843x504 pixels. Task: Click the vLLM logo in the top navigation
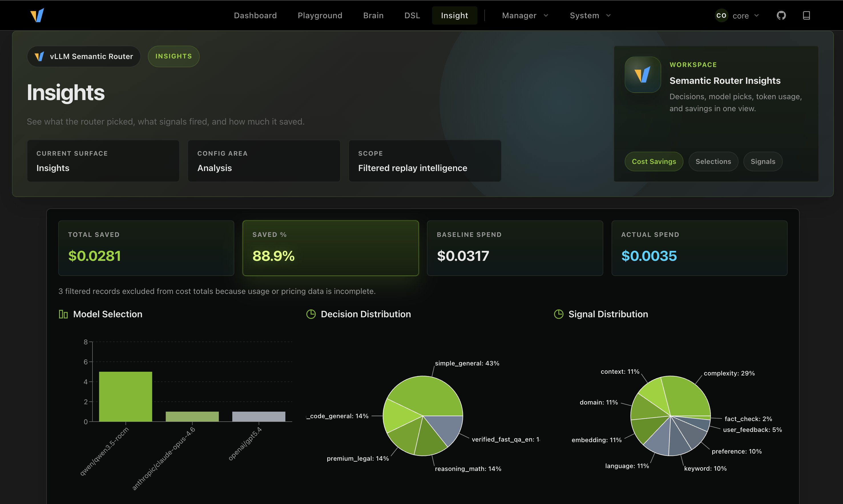pyautogui.click(x=37, y=15)
